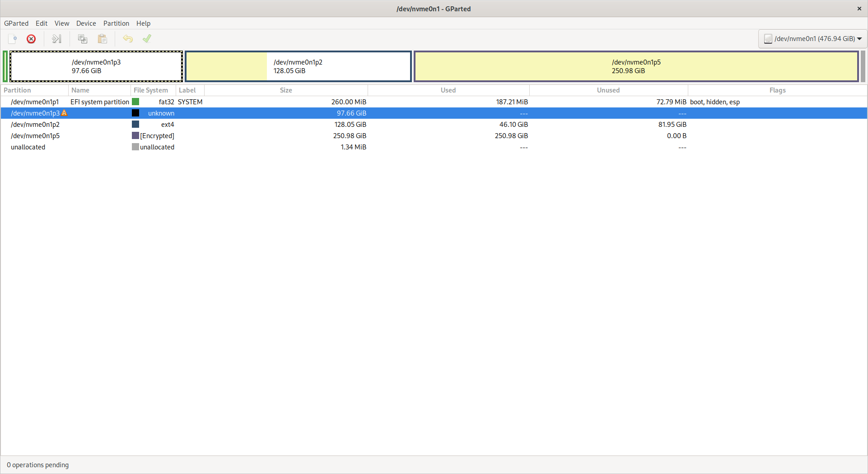This screenshot has height=474, width=868.
Task: Click the File System column header
Action: click(153, 90)
